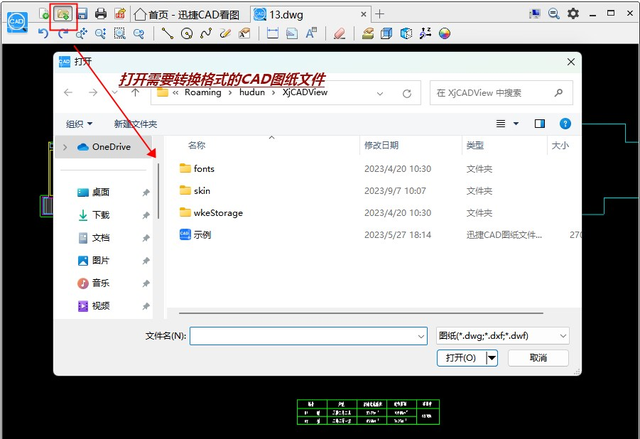Select the circle/arc measure tool

click(x=187, y=33)
